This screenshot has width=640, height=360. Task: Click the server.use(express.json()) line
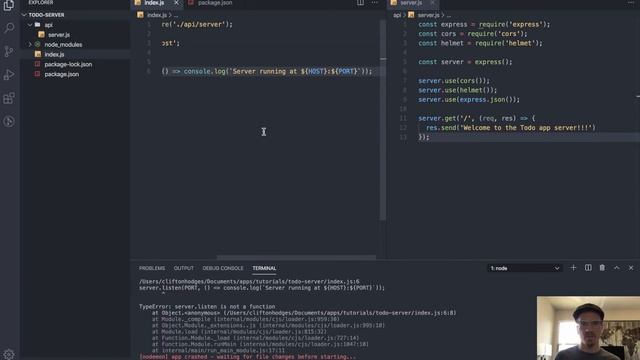coord(469,100)
